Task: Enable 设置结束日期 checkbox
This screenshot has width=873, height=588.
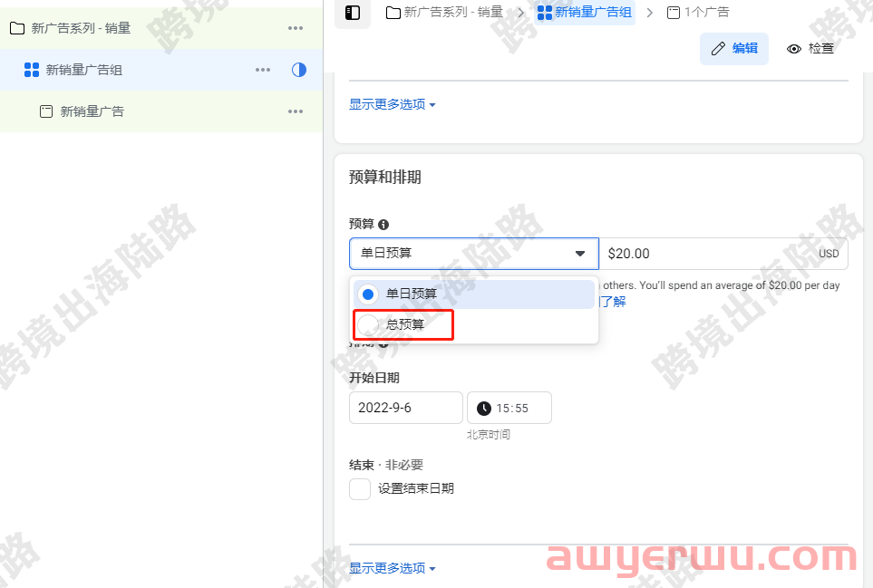Action: pyautogui.click(x=360, y=489)
